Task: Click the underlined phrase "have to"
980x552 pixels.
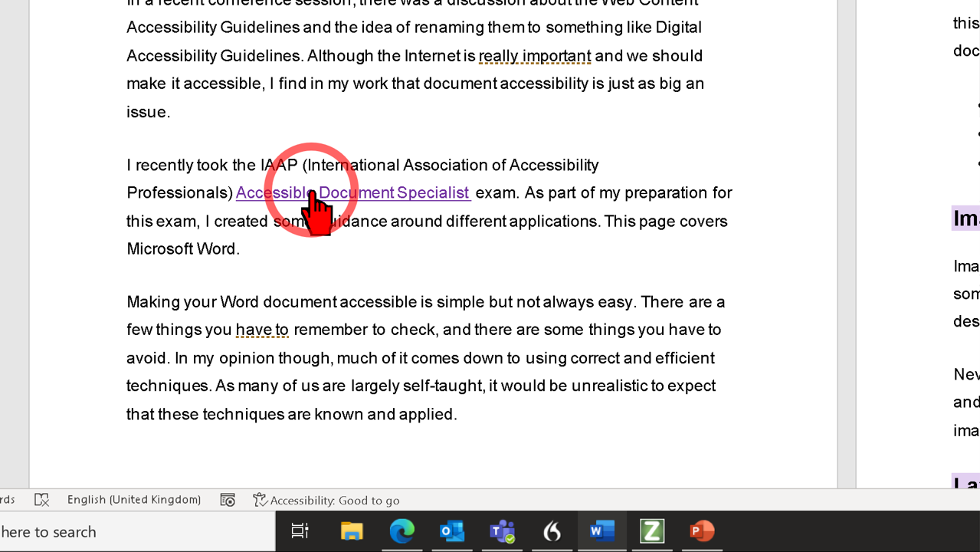Action: click(262, 330)
